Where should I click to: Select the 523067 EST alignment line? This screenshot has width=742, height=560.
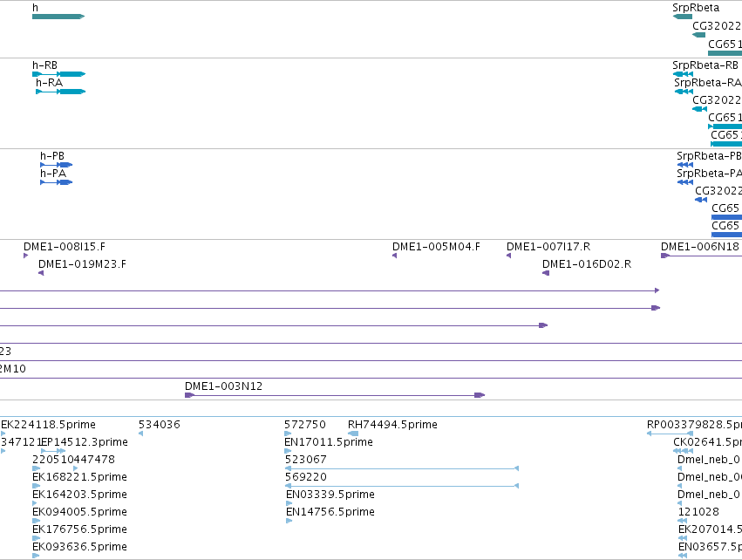(402, 468)
